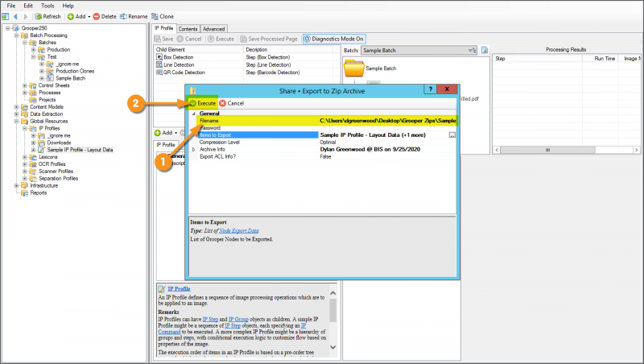This screenshot has height=364, width=644.
Task: Switch to the Advanced tab
Action: pyautogui.click(x=213, y=29)
